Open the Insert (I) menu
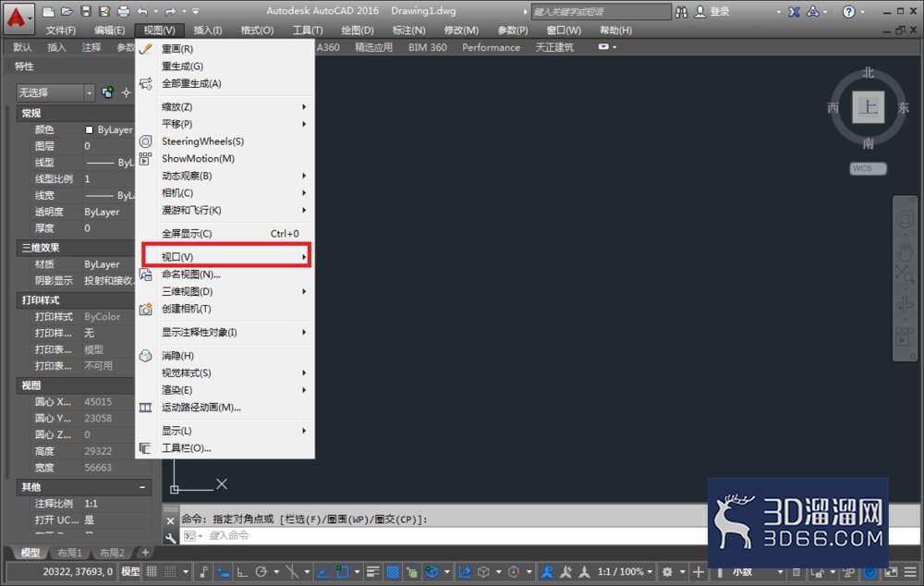 point(208,31)
